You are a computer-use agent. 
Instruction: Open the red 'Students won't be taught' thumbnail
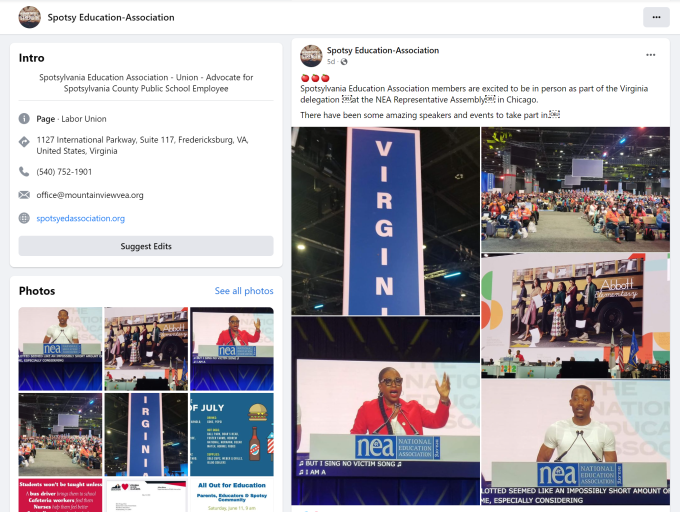point(60,495)
